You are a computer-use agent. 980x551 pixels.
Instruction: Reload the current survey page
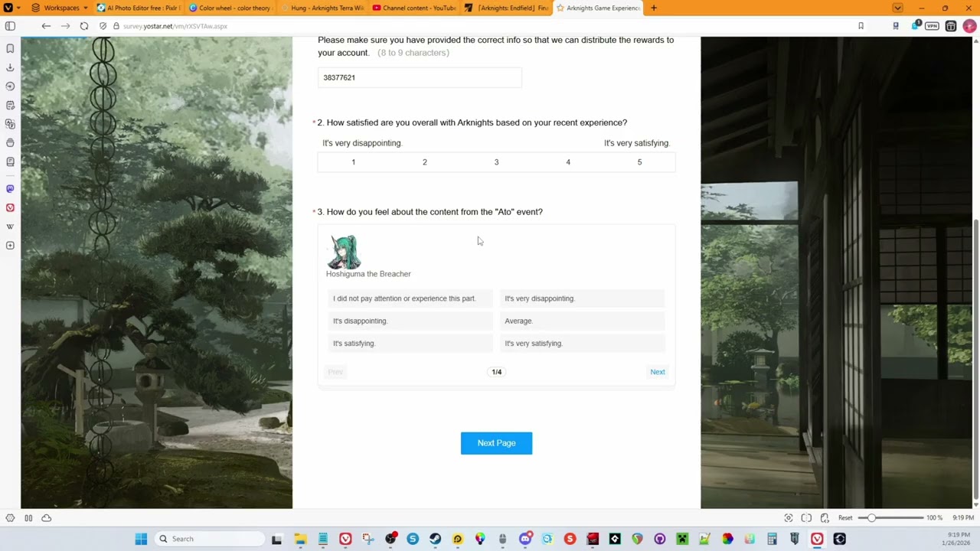click(x=84, y=26)
